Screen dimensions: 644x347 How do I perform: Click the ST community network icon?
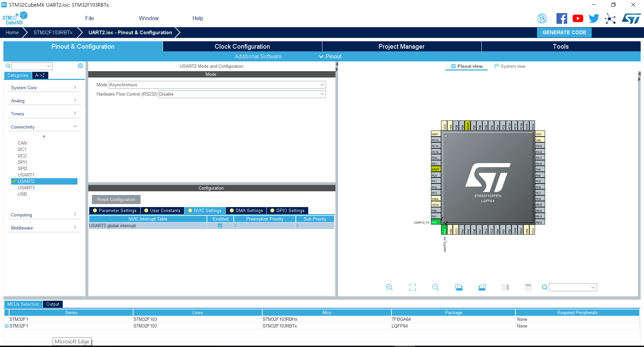coord(610,18)
